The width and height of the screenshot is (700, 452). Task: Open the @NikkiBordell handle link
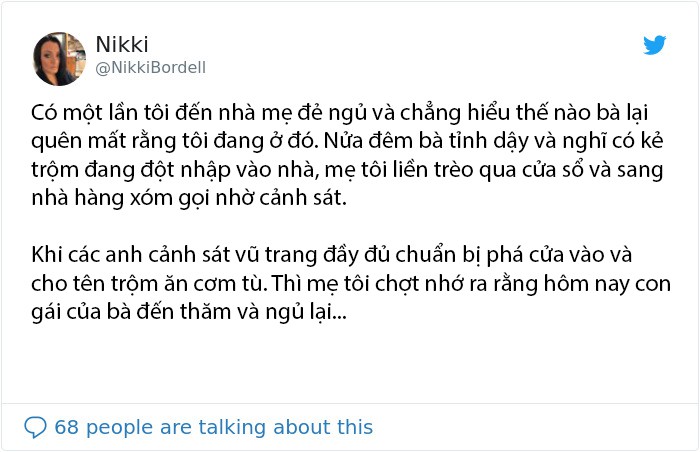pyautogui.click(x=150, y=67)
